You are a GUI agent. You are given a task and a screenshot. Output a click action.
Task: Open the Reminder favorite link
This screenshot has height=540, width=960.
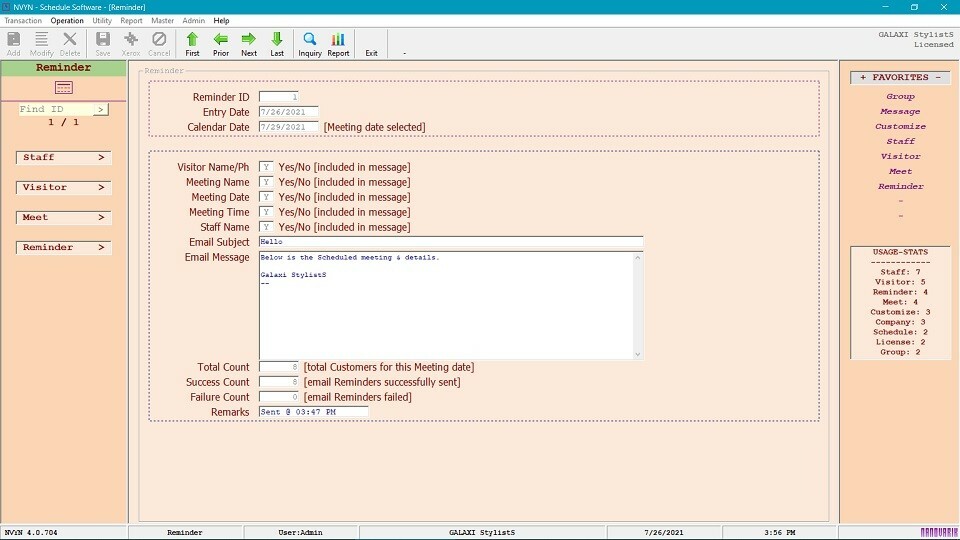click(900, 186)
